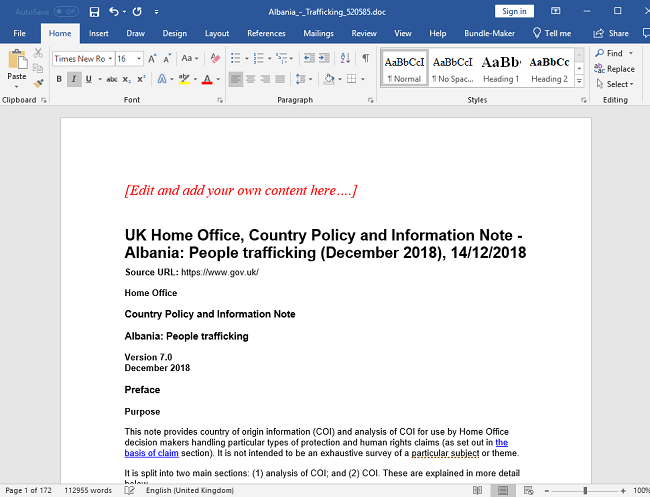Apply the Heading 1 style
Viewport: 650px width, 497px height.
tap(501, 68)
